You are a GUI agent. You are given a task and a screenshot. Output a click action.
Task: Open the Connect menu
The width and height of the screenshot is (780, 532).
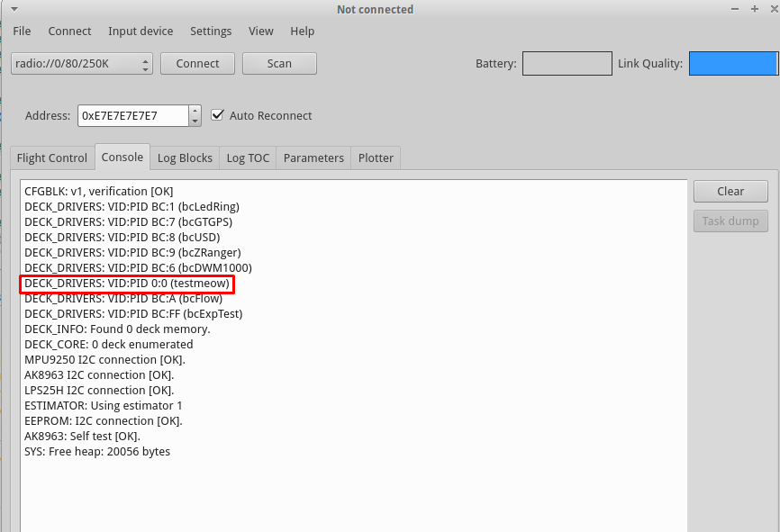tap(69, 31)
